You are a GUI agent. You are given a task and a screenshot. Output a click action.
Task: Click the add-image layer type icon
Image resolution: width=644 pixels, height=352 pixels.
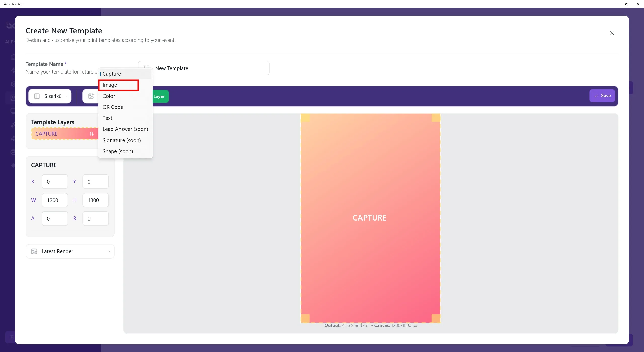[x=91, y=96]
